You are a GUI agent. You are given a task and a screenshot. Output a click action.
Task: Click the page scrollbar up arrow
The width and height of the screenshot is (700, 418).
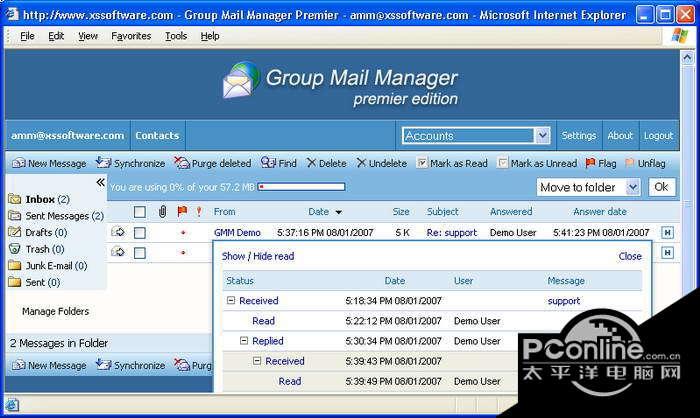(x=688, y=57)
